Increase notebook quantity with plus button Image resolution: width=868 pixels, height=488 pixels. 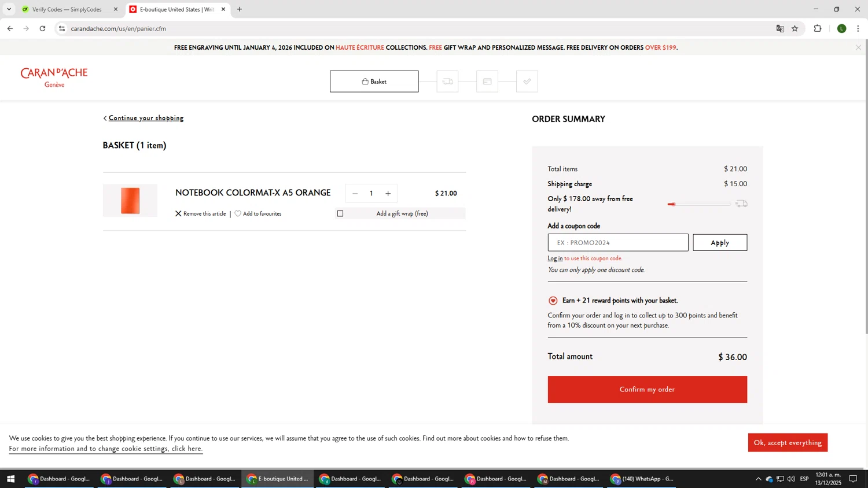pos(388,194)
